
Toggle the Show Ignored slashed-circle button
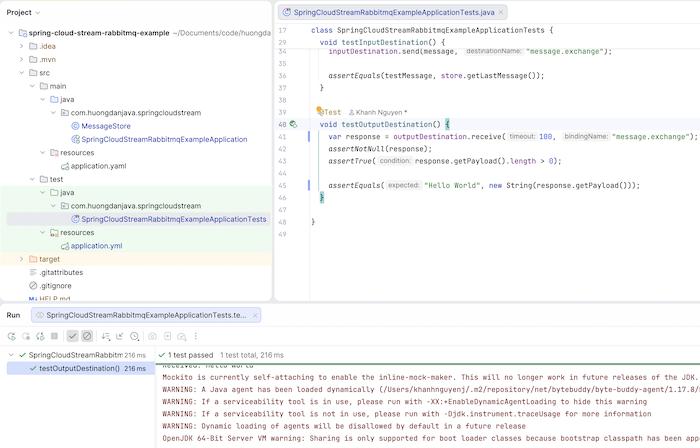click(87, 336)
